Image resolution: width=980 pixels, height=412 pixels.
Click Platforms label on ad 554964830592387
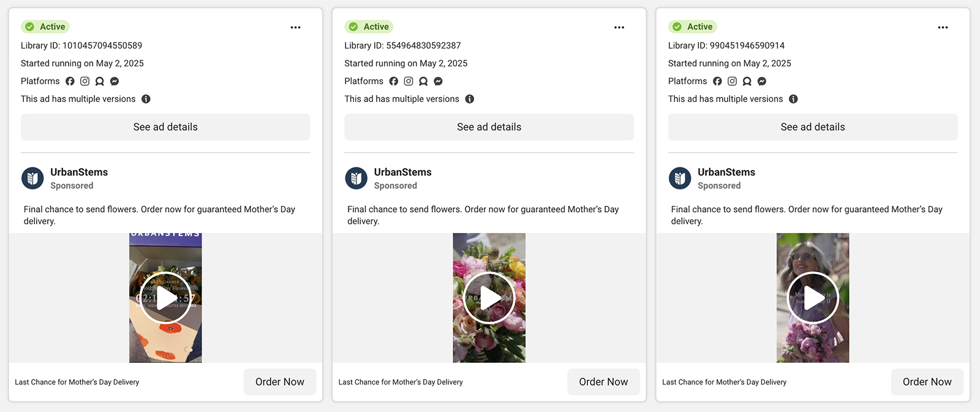(364, 81)
